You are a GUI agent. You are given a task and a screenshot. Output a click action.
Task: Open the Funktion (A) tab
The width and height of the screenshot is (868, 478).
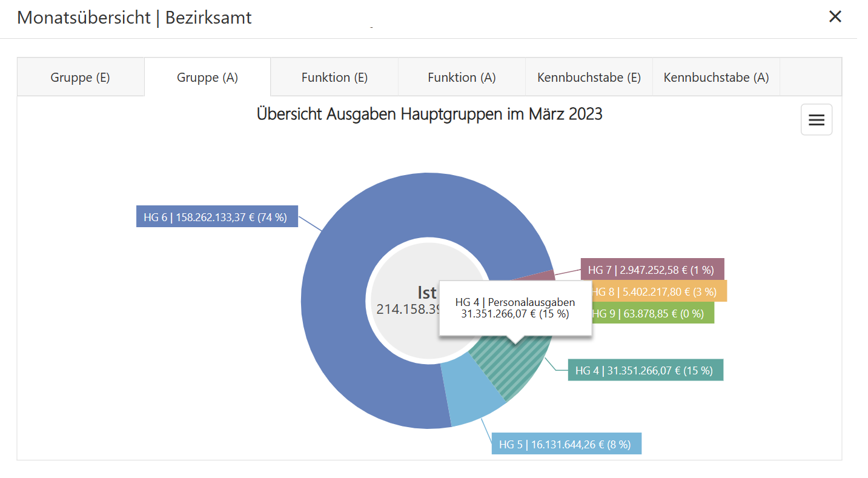(x=462, y=78)
